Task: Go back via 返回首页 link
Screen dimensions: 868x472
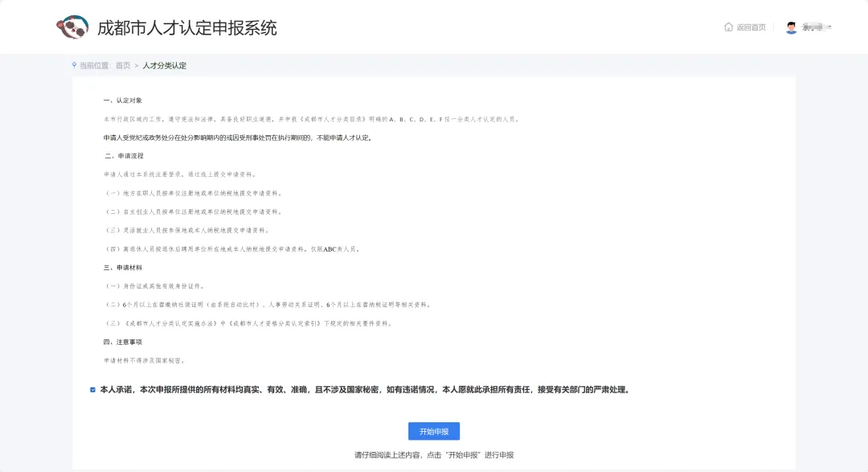Action: click(x=751, y=27)
